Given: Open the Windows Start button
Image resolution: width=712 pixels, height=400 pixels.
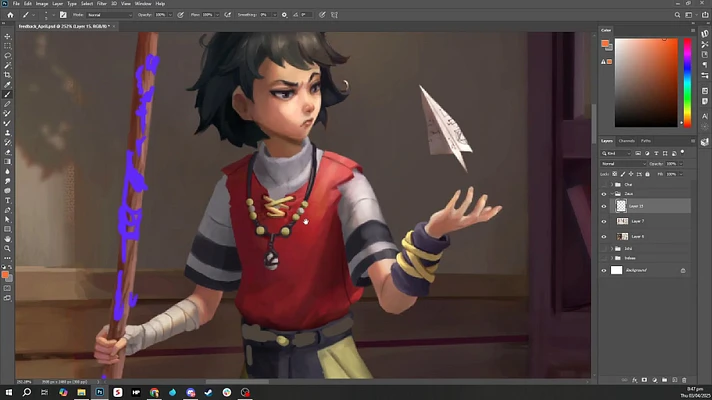Looking at the screenshot, I should click(x=9, y=392).
